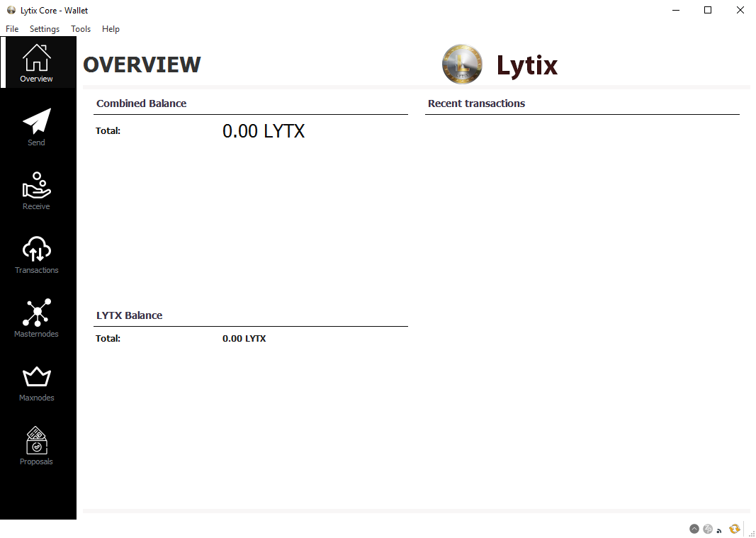Image resolution: width=756 pixels, height=538 pixels.
Task: Click the Lytix wordmark beside the coin
Action: pyautogui.click(x=527, y=66)
